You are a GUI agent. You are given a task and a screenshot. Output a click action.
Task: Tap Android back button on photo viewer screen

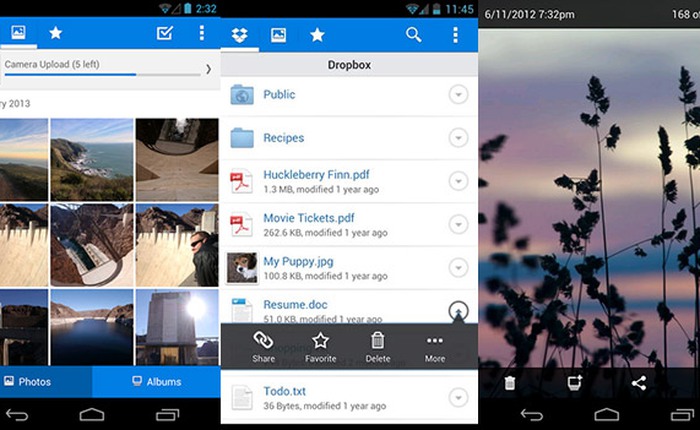(531, 415)
